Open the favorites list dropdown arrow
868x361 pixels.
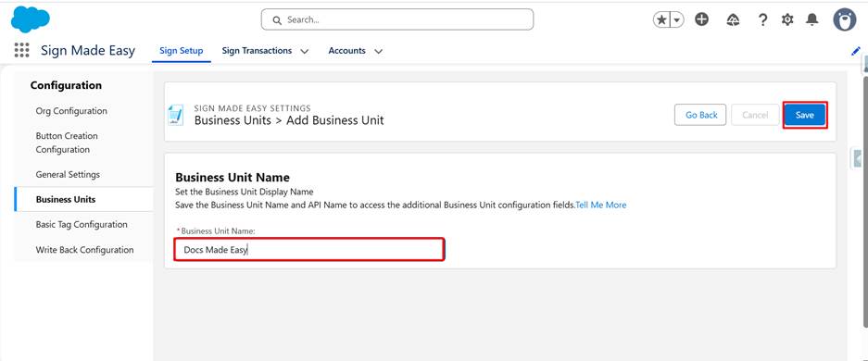tap(677, 20)
